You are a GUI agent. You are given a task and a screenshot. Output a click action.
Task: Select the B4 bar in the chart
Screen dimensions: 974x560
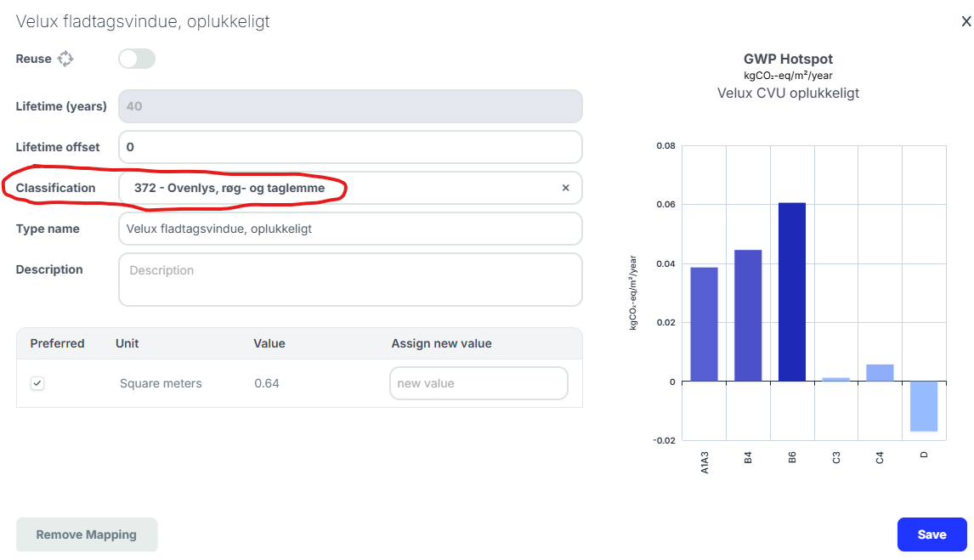coord(748,315)
